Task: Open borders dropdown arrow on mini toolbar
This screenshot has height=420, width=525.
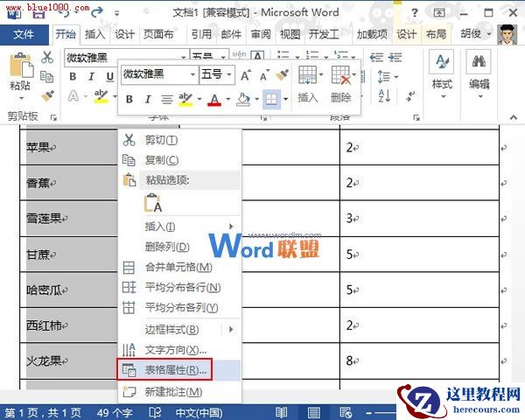Action: point(285,99)
